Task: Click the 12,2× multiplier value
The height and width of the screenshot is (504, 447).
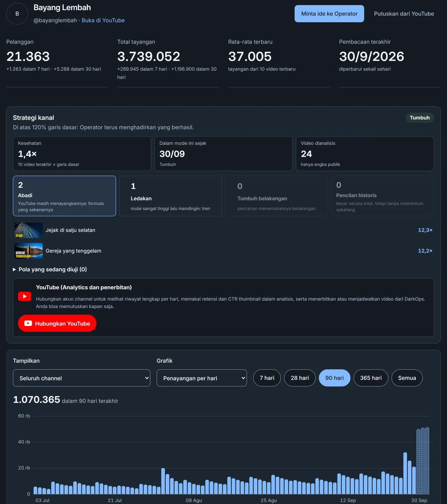Action: pyautogui.click(x=425, y=251)
